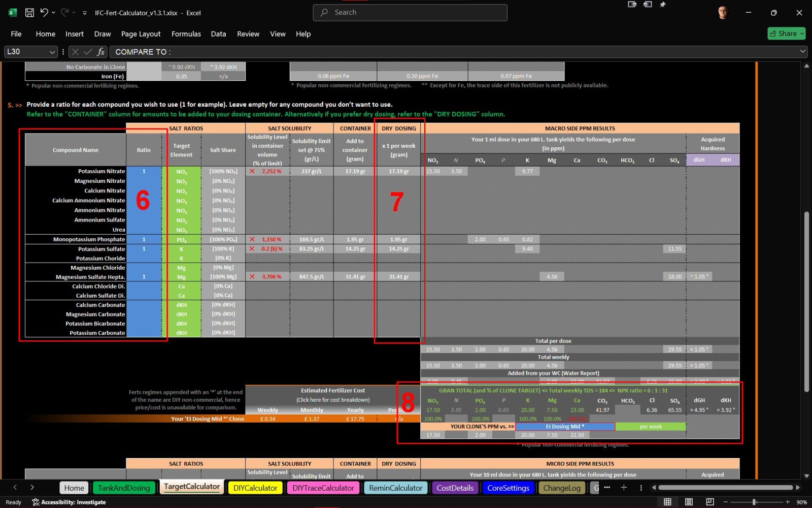Click the Save icon in title bar

click(29, 13)
